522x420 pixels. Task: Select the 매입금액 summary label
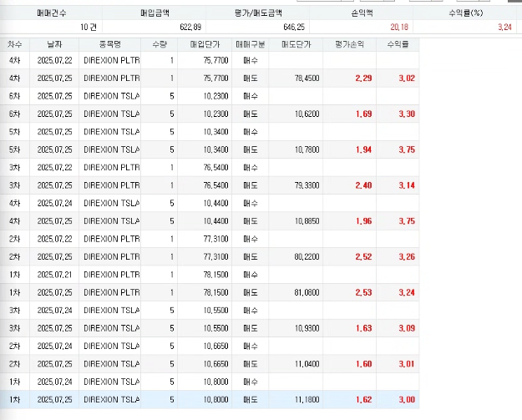point(155,13)
